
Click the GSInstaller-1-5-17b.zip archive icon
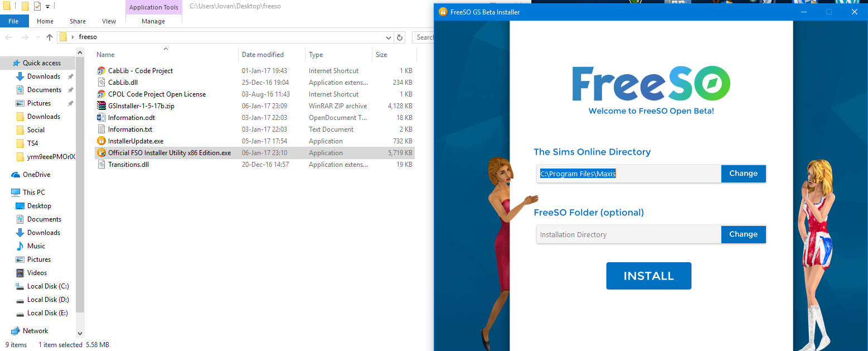(101, 106)
